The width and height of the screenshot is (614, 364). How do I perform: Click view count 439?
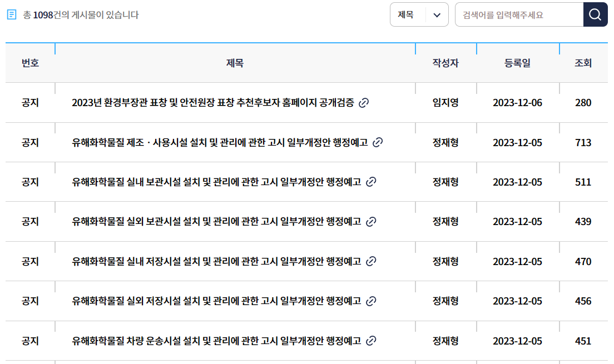[583, 222]
